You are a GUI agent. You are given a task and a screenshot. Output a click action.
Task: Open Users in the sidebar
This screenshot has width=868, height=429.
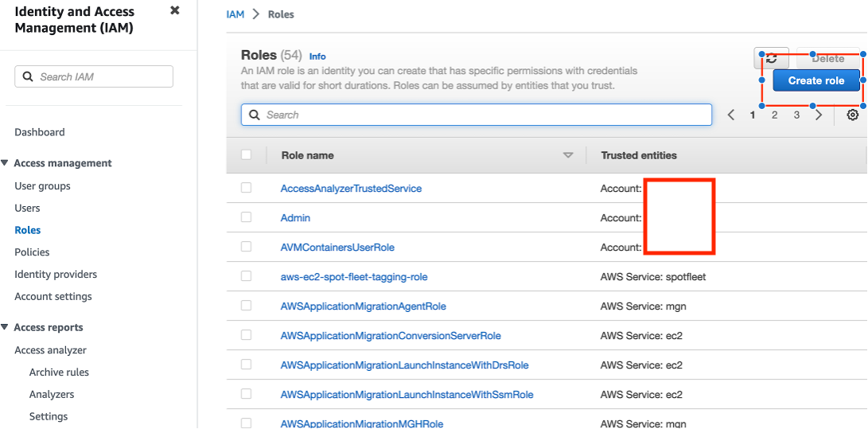click(27, 209)
